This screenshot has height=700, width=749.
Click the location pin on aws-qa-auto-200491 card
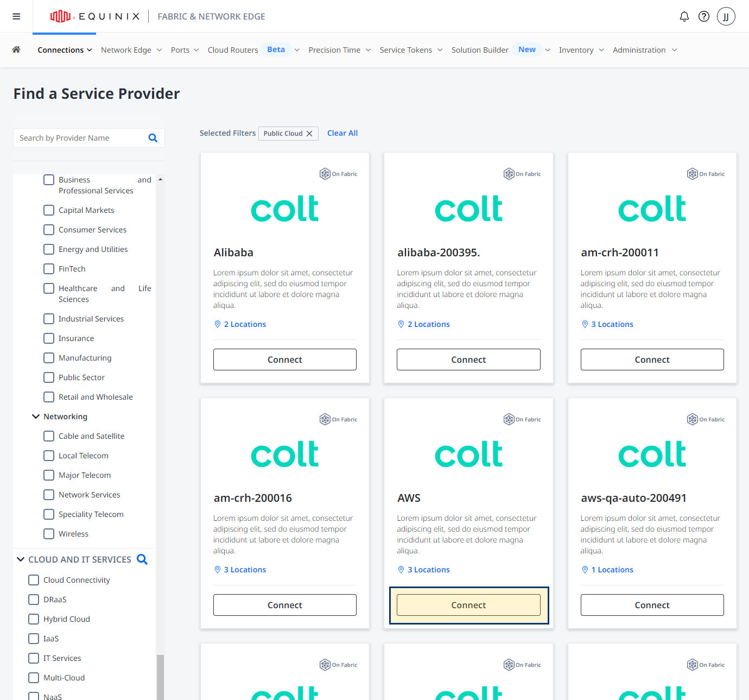pos(585,570)
